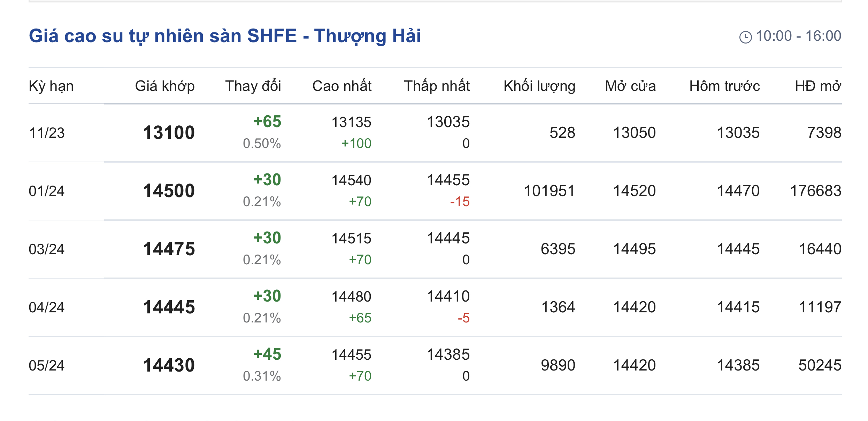Click the volume value 101951
868x421 pixels.
pyautogui.click(x=549, y=191)
